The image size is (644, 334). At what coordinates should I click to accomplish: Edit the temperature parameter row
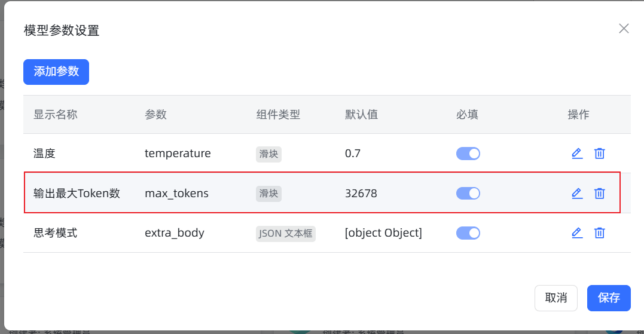(576, 154)
